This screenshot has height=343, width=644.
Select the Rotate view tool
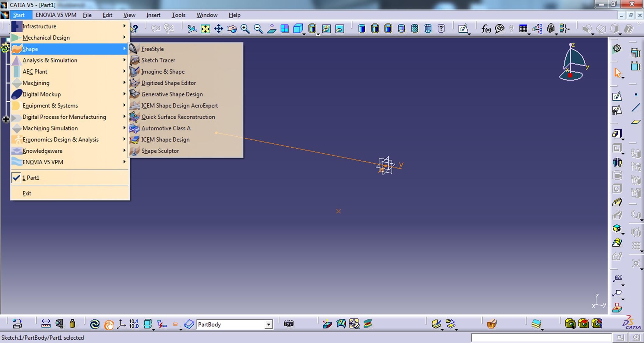click(232, 29)
